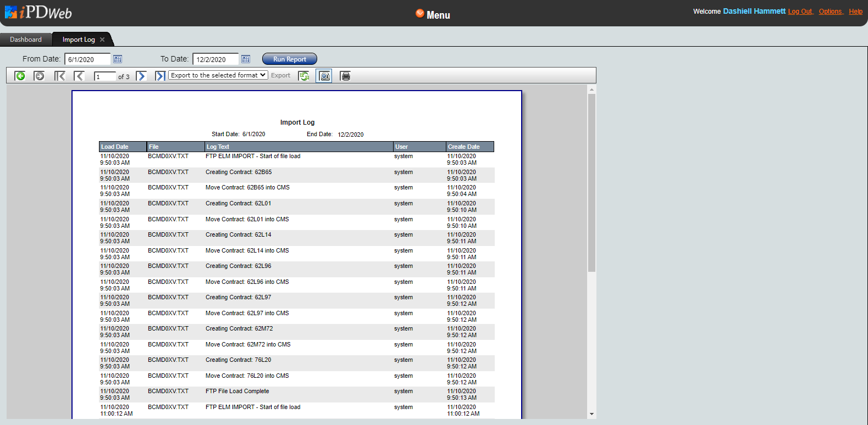Close the Import Log tab
This screenshot has width=868, height=425.
pyautogui.click(x=102, y=40)
